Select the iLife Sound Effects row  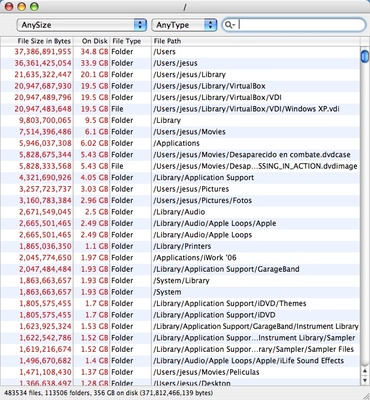(x=180, y=361)
